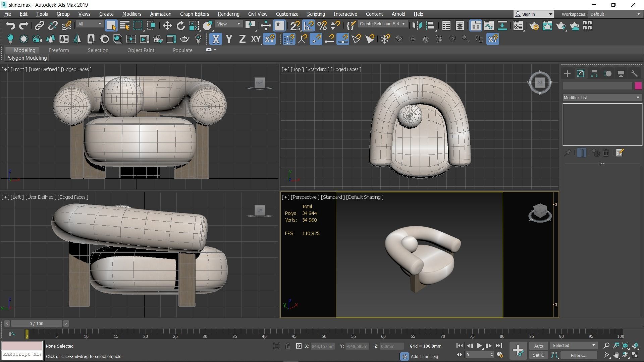The height and width of the screenshot is (362, 644).
Task: Open the Selected key filter dropdown
Action: tap(574, 345)
